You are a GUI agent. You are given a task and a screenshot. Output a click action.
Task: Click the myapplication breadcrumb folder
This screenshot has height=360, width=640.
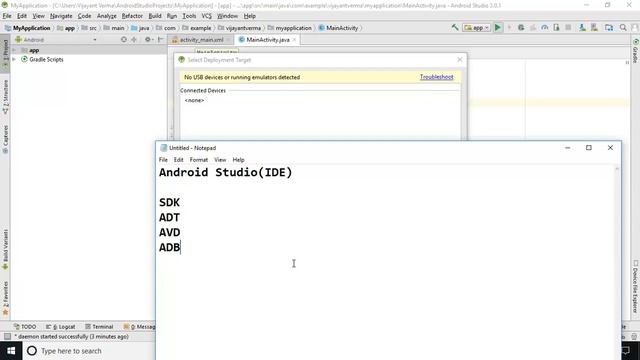[x=289, y=28]
